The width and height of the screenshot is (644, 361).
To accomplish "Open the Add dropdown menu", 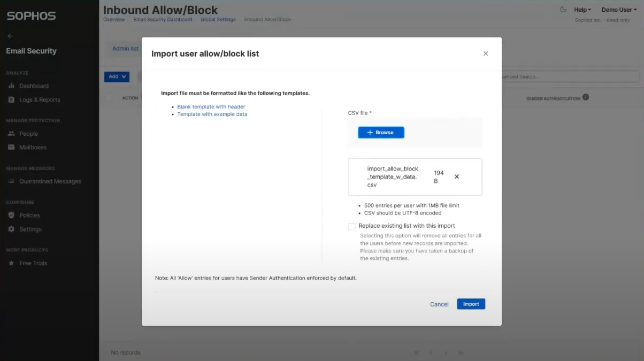I will point(117,76).
